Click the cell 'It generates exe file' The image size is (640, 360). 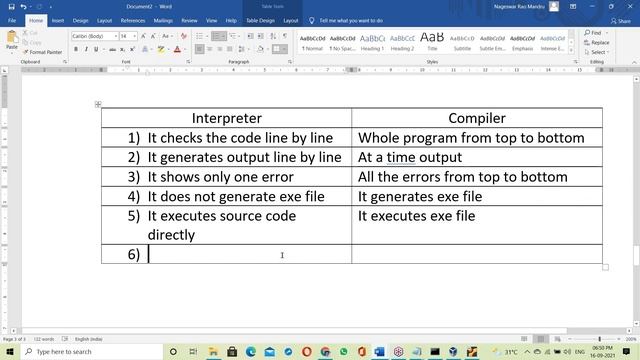[477, 196]
